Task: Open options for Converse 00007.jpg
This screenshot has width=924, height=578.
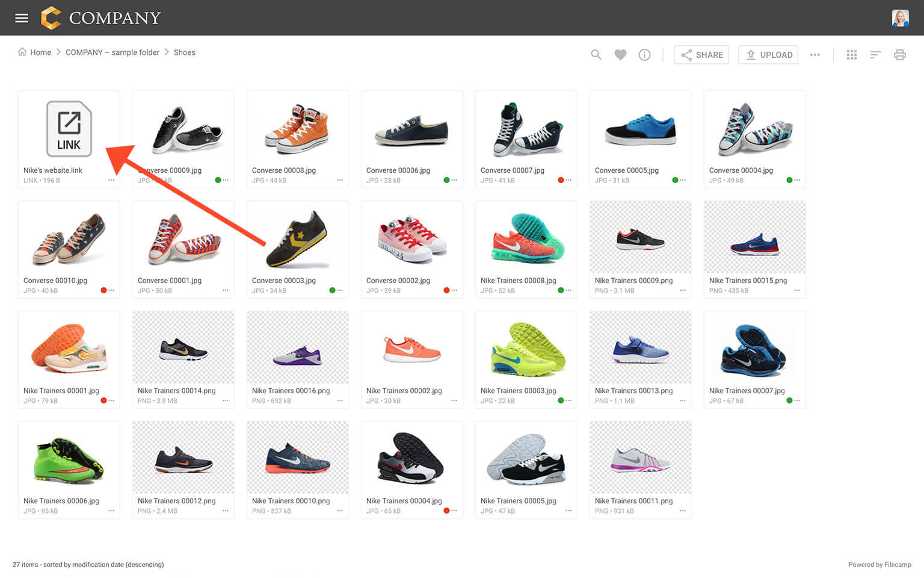Action: coord(568,180)
